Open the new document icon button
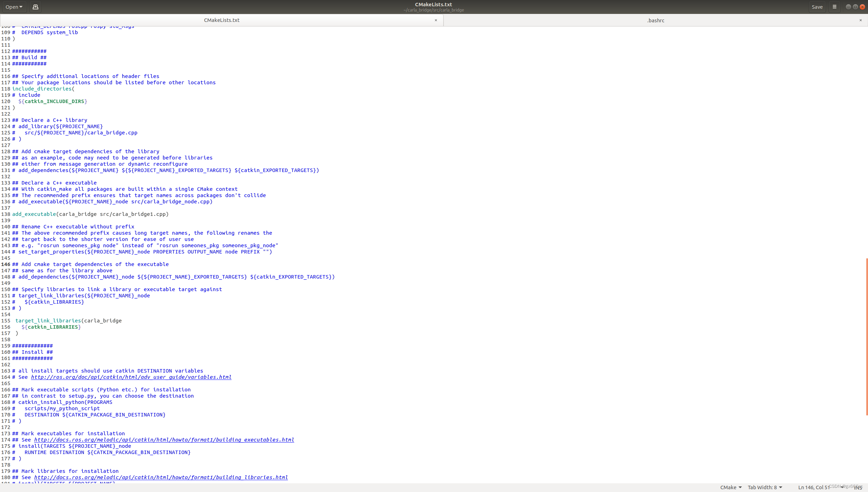 click(x=35, y=7)
